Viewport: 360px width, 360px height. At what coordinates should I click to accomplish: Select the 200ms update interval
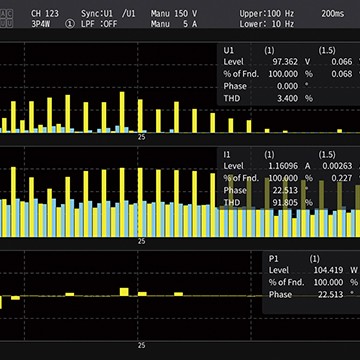(333, 14)
